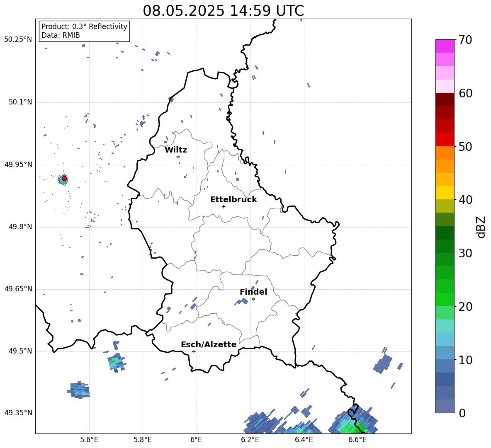Screen dimensions: 491x448
Task: Click the 10 tick label on colorbar
Action: pyautogui.click(x=465, y=360)
